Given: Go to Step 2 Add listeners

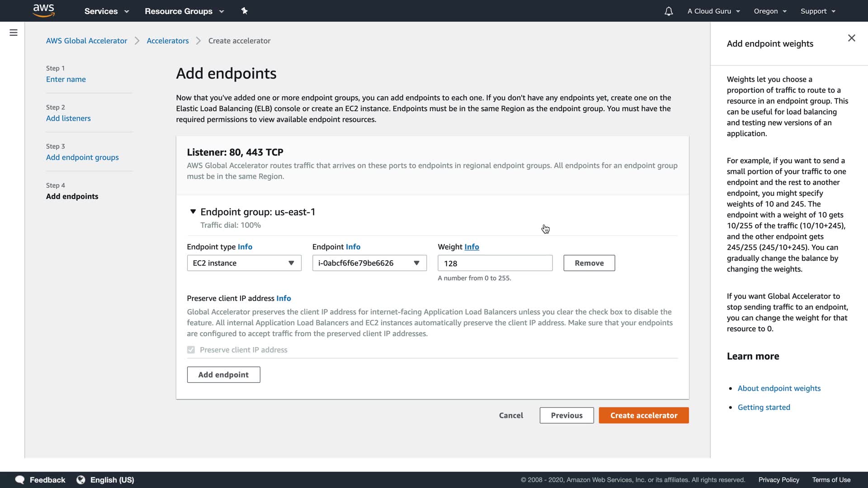Looking at the screenshot, I should click(x=68, y=118).
